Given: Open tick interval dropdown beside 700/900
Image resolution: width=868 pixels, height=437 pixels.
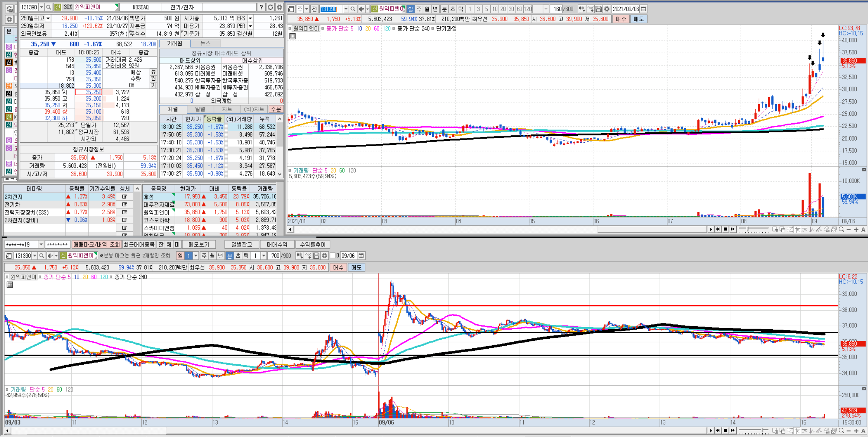Looking at the screenshot, I should (x=264, y=256).
